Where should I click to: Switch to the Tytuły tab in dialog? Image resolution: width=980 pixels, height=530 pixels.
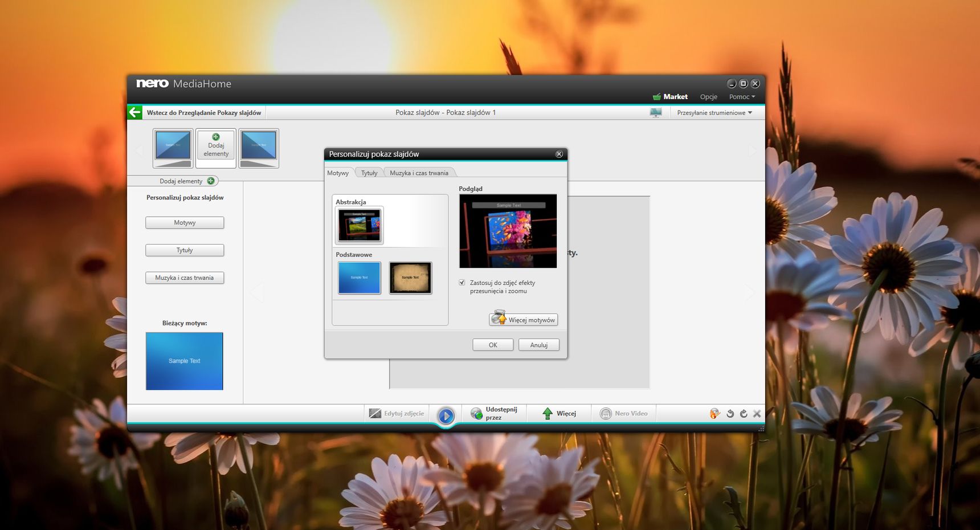[369, 173]
